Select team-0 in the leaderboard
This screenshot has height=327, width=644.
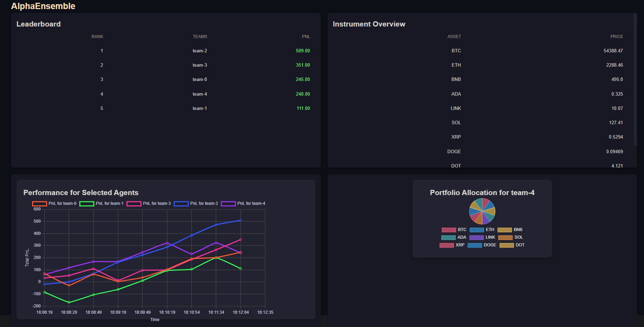coord(200,79)
